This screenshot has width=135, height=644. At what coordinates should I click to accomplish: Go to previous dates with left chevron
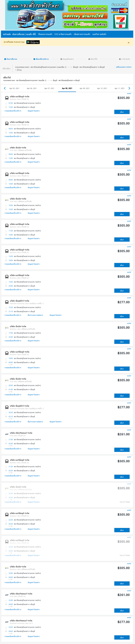[x=4, y=88]
